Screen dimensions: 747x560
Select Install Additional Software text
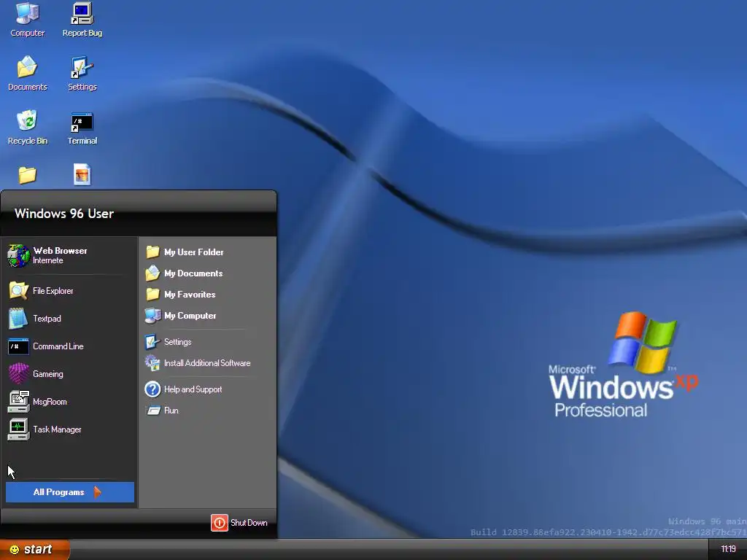pyautogui.click(x=207, y=363)
